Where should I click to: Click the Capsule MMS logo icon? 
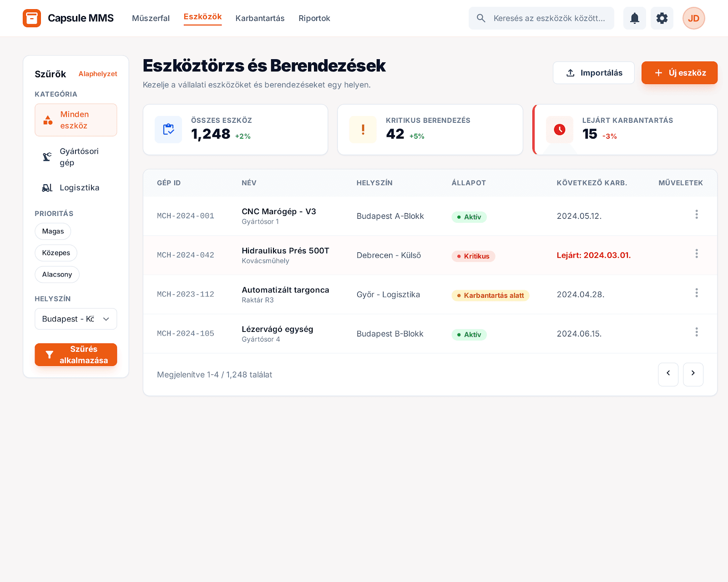pos(32,18)
